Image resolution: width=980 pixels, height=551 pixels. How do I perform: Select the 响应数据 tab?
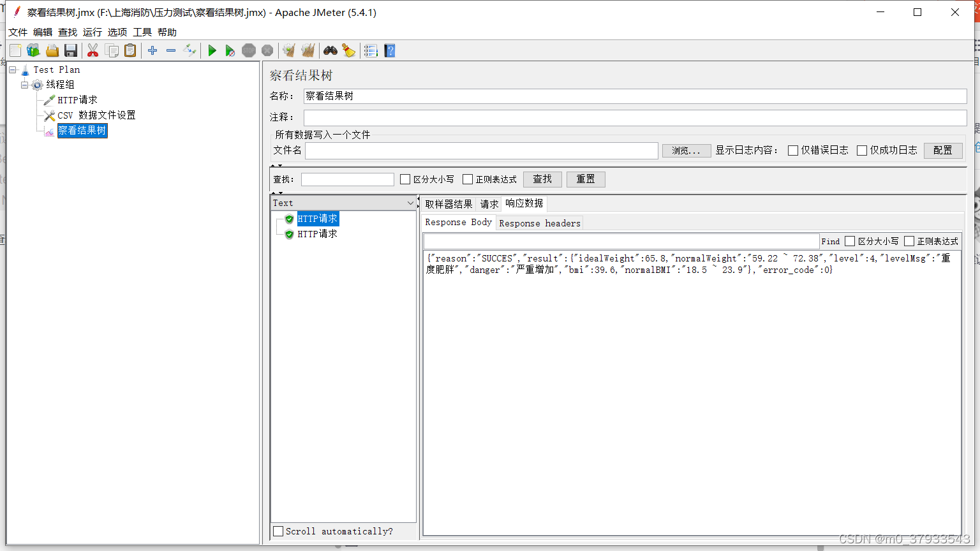tap(524, 203)
